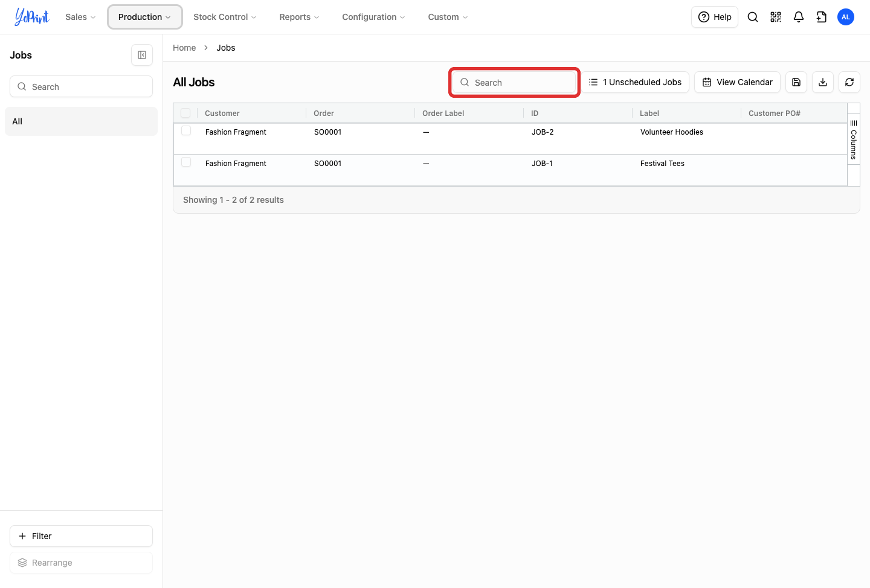Add a Filter in the sidebar
This screenshot has width=870, height=588.
(x=81, y=536)
